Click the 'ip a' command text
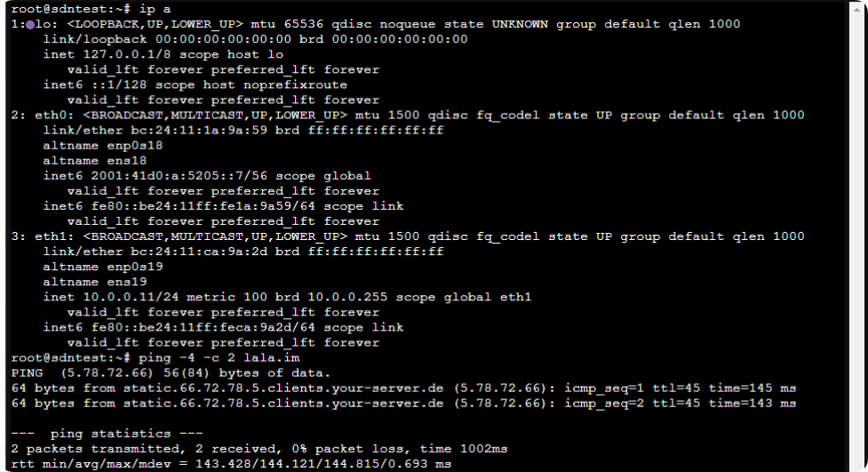Viewport: 868px width, 472px height. (155, 9)
